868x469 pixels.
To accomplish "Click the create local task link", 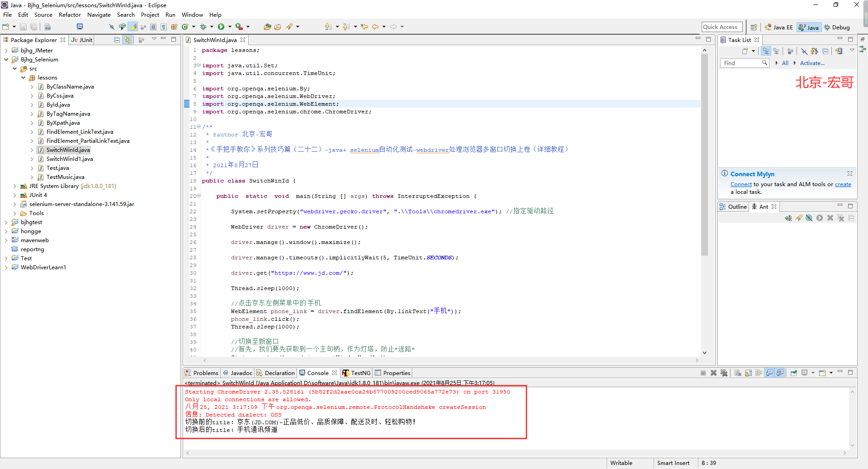I will coord(843,184).
